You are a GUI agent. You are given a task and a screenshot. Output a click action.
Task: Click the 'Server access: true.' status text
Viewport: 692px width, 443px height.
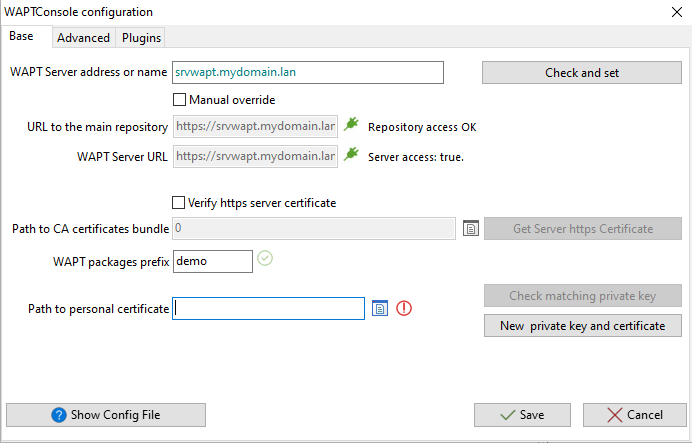(416, 157)
